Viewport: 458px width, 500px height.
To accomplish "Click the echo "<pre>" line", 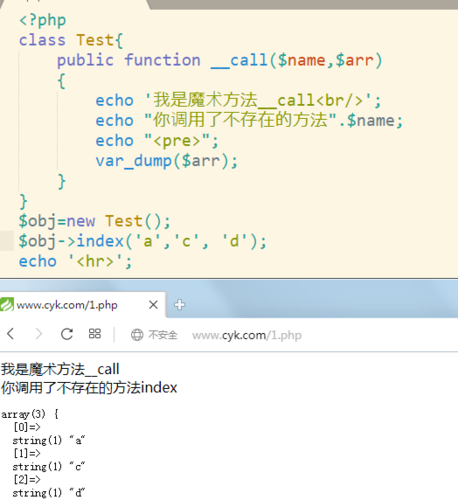I will point(157,141).
